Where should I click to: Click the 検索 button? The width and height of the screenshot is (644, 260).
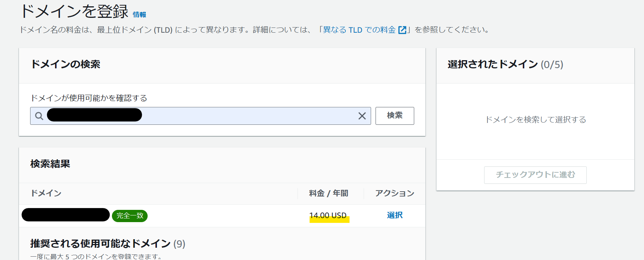coord(395,116)
